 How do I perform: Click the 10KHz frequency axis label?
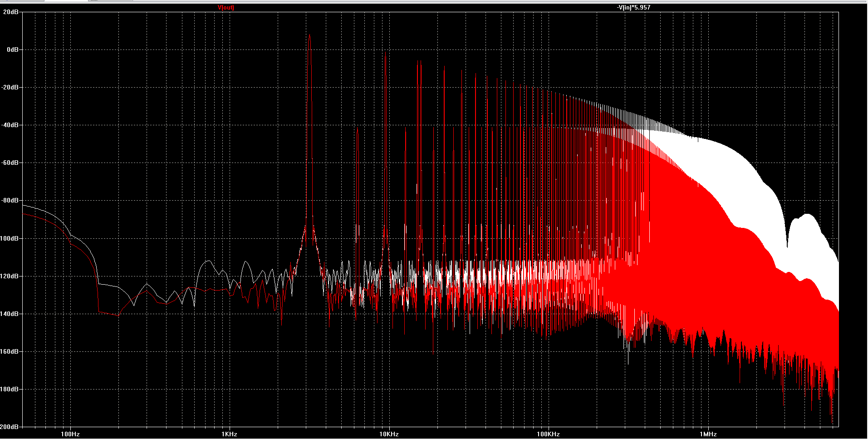389,434
